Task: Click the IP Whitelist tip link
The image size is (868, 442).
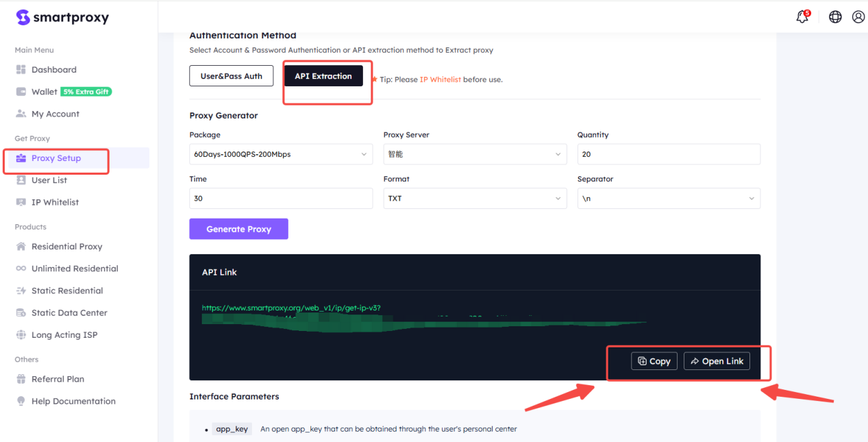Action: click(x=440, y=79)
